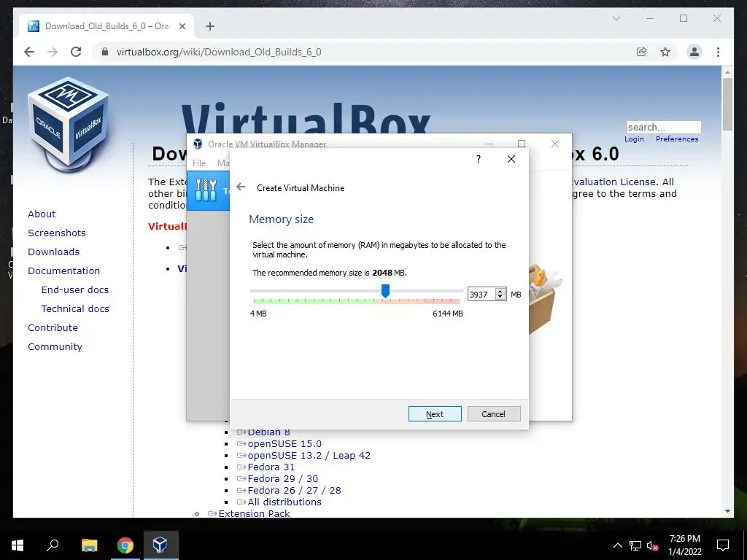
Task: Open Chrome tab search chevron
Action: point(616,18)
